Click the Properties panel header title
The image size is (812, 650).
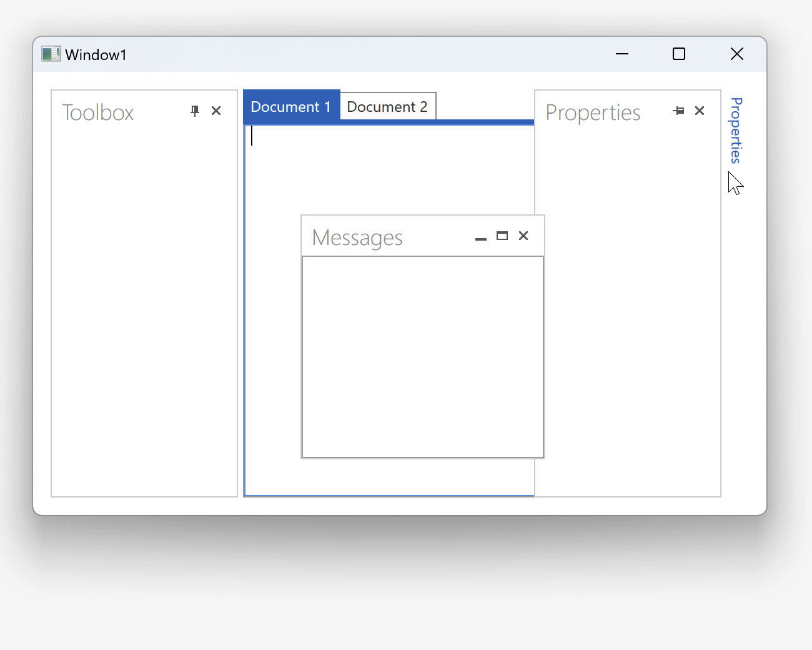[x=593, y=112]
